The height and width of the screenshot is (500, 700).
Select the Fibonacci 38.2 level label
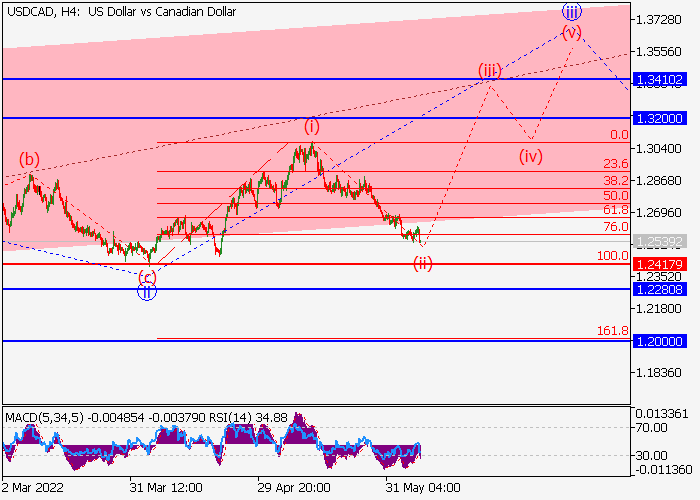coord(616,180)
